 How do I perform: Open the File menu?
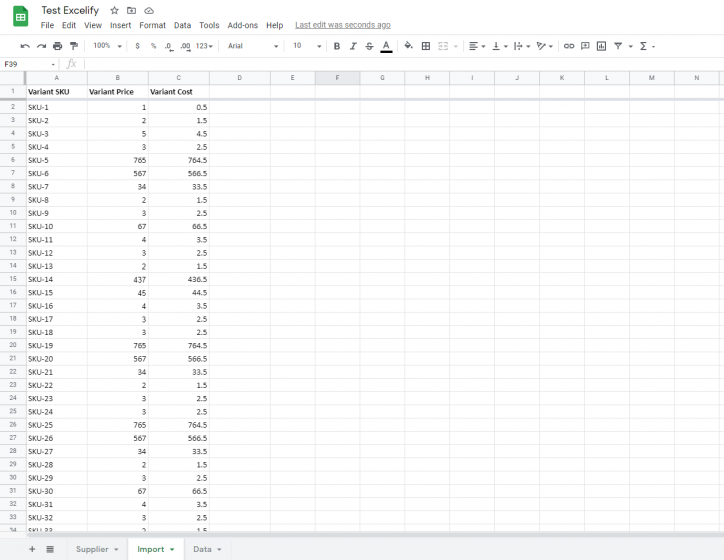coord(47,25)
